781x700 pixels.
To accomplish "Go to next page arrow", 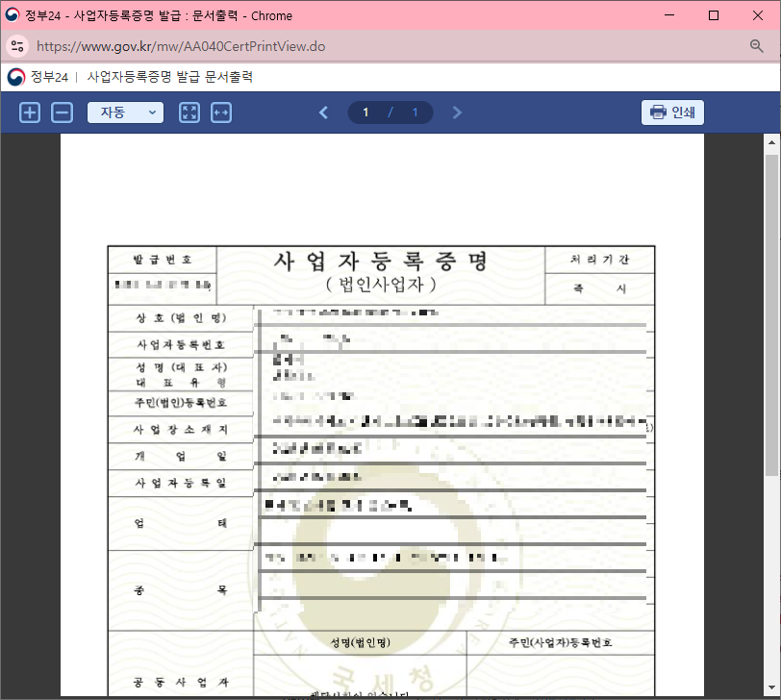I will pos(457,112).
